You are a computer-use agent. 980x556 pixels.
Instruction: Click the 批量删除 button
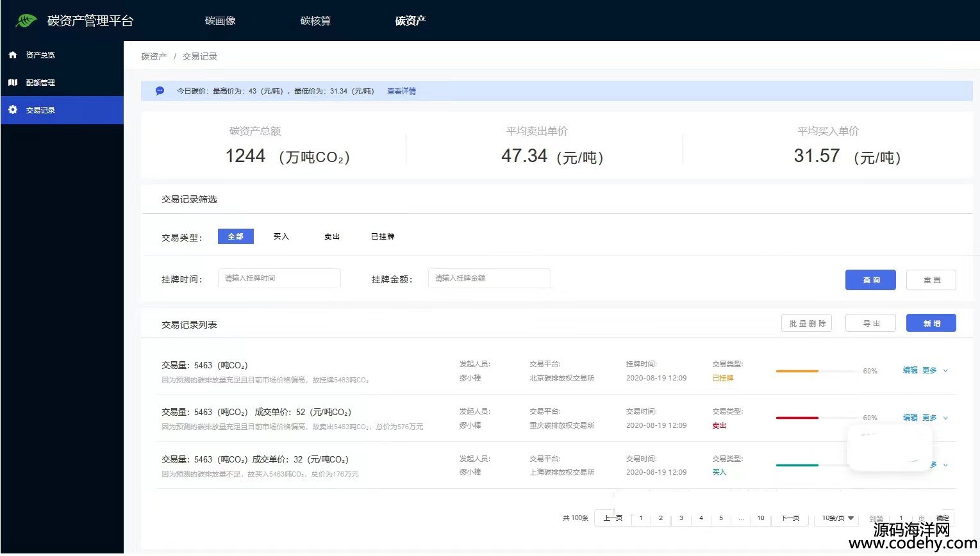point(807,323)
